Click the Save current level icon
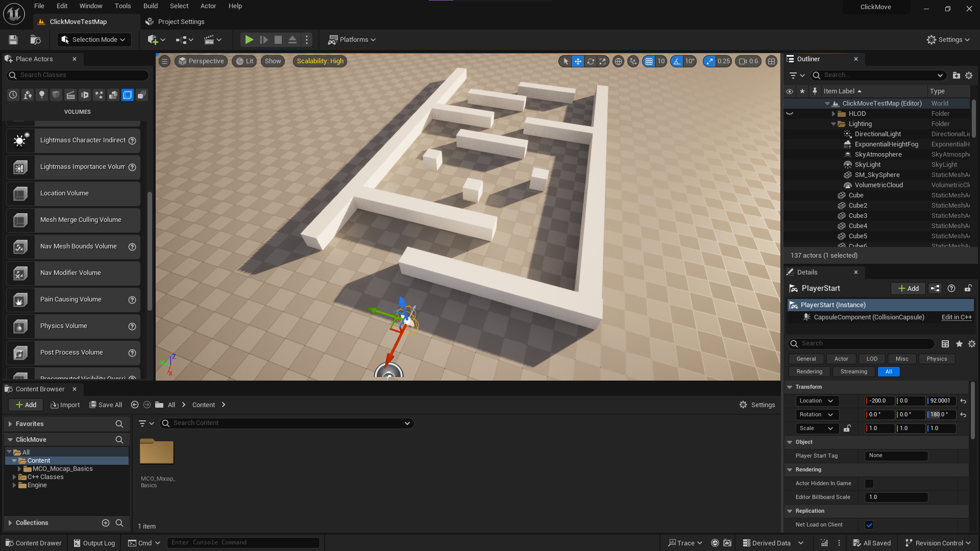 click(x=13, y=40)
